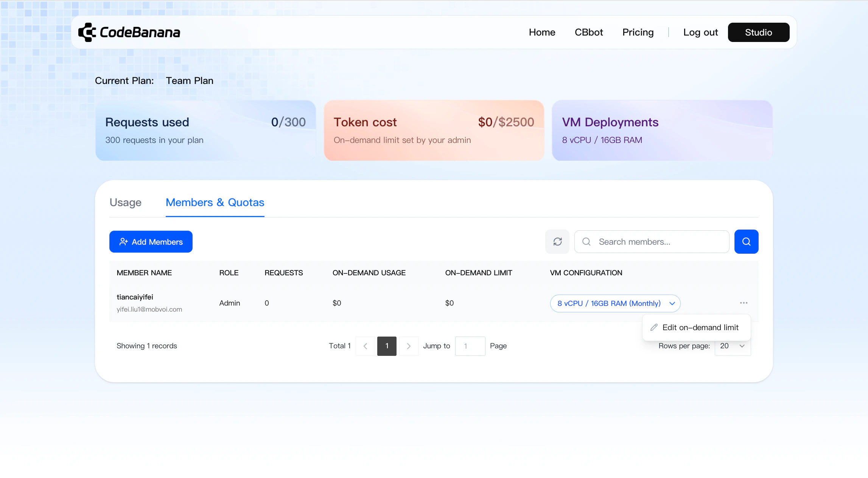
Task: Click the refresh members icon button
Action: pyautogui.click(x=557, y=242)
